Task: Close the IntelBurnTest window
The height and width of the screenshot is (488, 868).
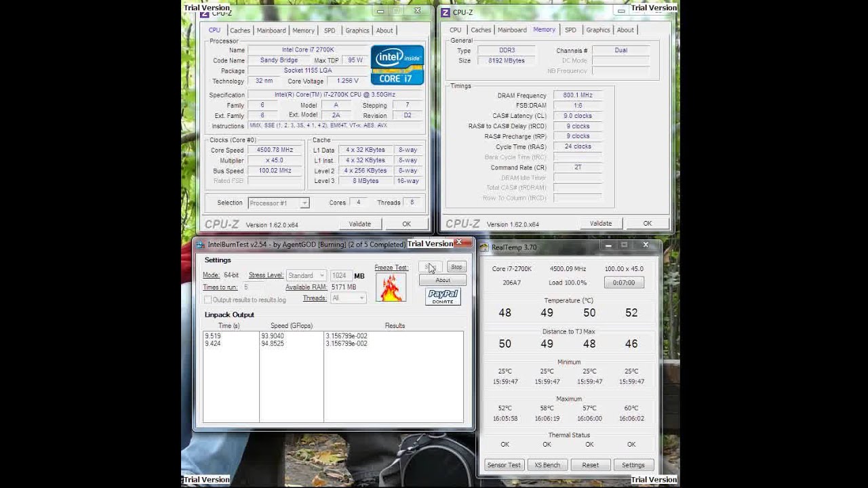Action: click(x=459, y=243)
